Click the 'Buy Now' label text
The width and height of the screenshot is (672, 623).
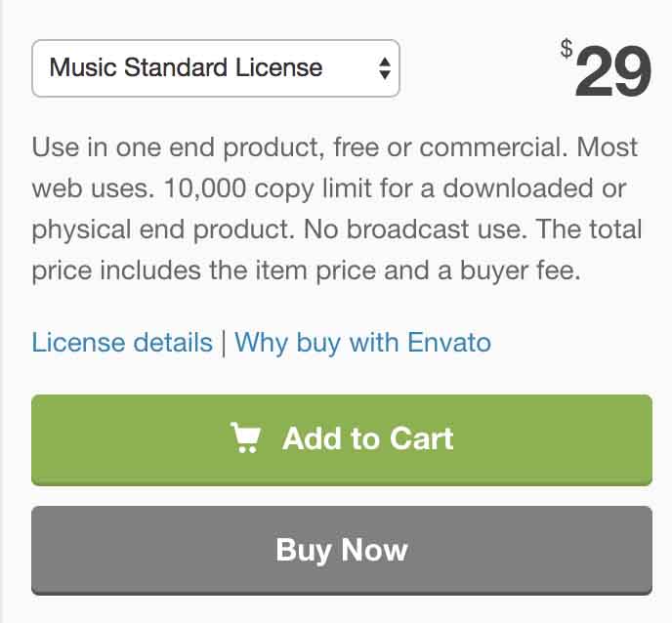coord(342,550)
